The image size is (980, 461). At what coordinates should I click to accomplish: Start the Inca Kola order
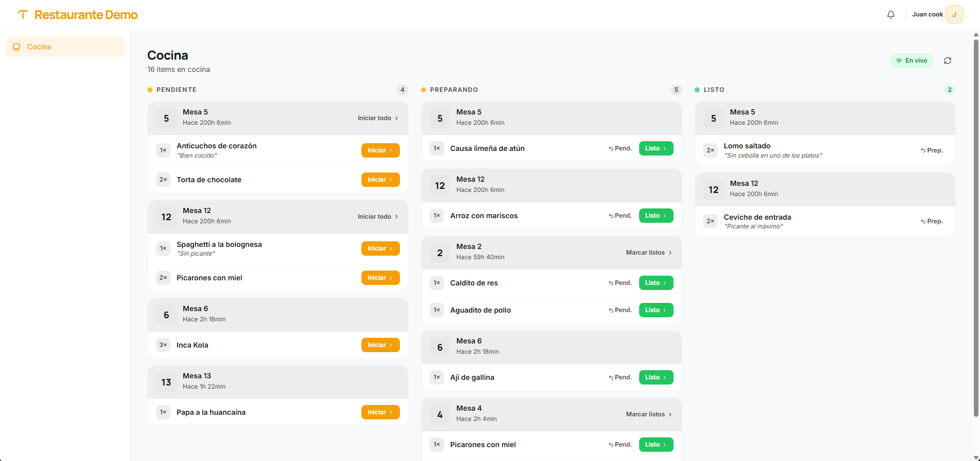coord(380,345)
